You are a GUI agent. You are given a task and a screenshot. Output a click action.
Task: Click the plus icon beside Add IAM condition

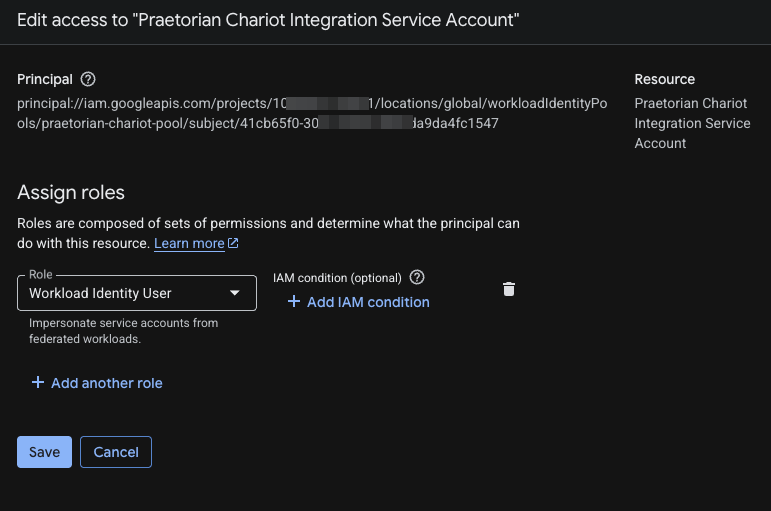[x=294, y=301]
